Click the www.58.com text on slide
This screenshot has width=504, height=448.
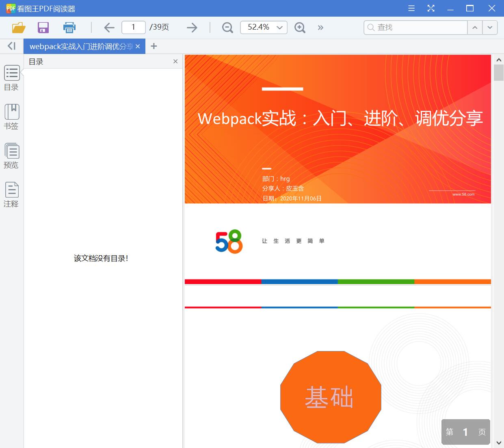(463, 194)
